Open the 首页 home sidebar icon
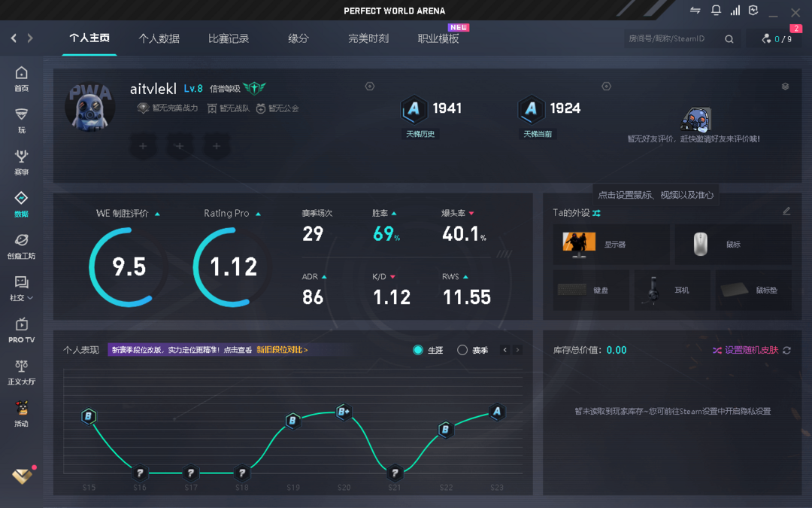The image size is (812, 508). 21,78
